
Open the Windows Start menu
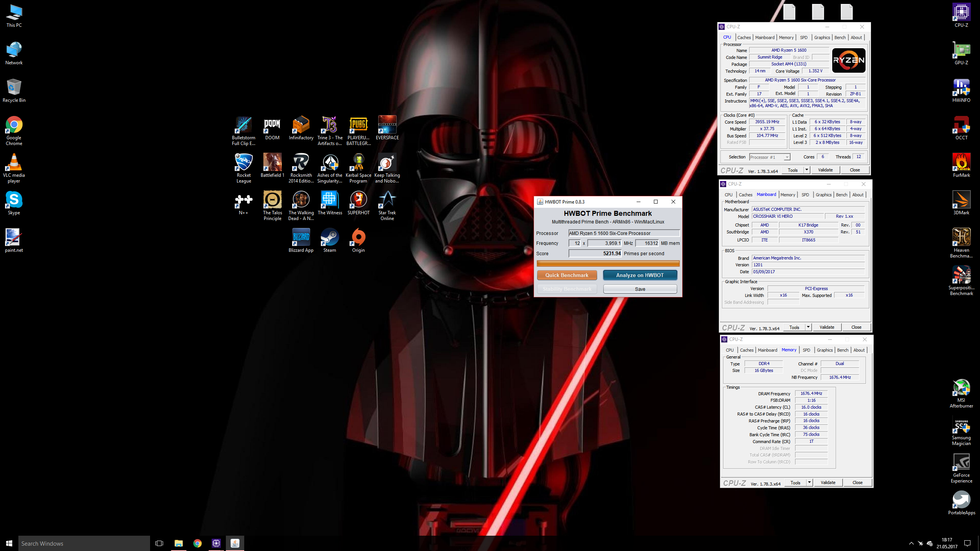pyautogui.click(x=9, y=543)
